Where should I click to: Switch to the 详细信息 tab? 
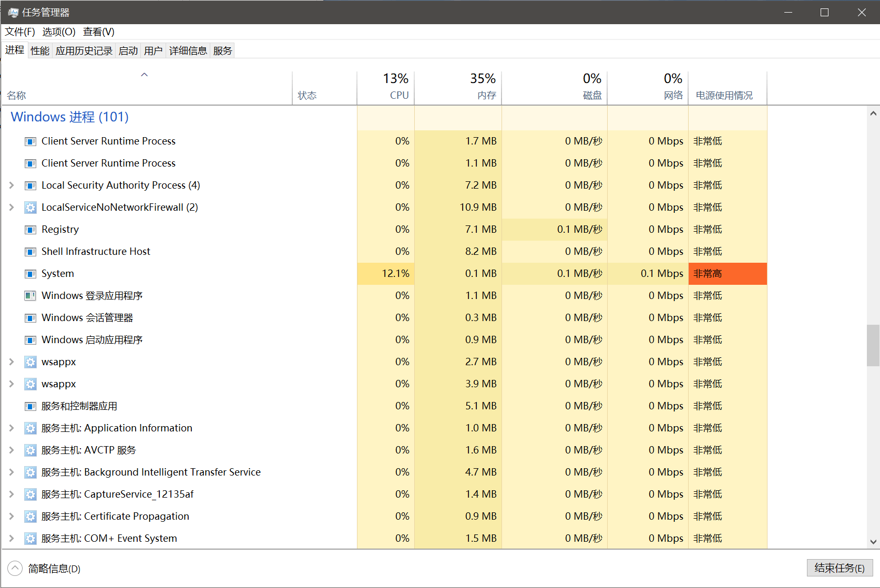click(188, 51)
